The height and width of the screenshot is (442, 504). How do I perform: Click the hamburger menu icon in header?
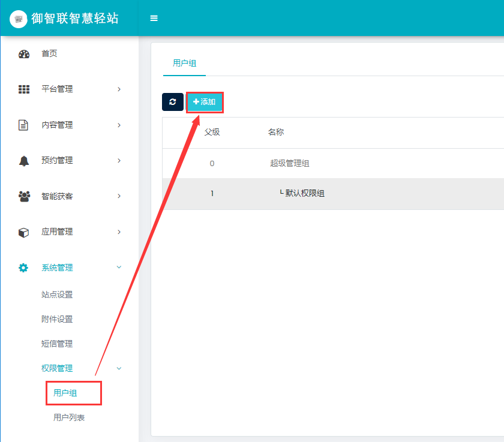tap(154, 19)
